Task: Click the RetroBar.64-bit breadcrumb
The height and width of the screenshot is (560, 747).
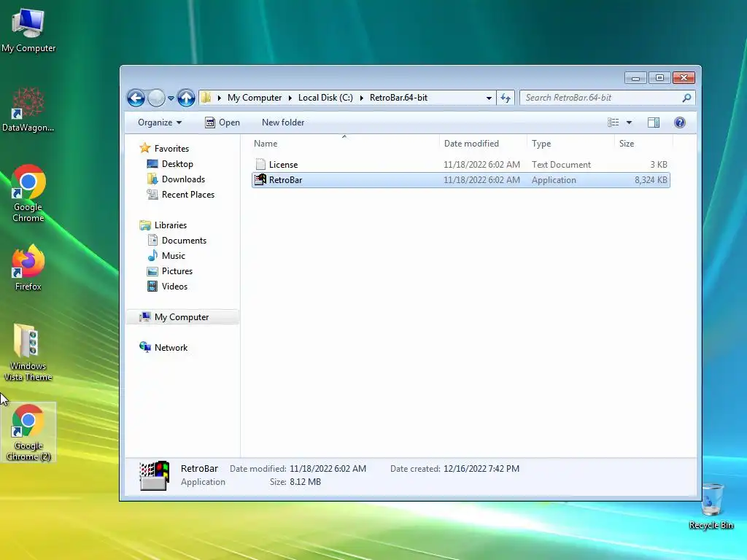Action: click(x=398, y=98)
